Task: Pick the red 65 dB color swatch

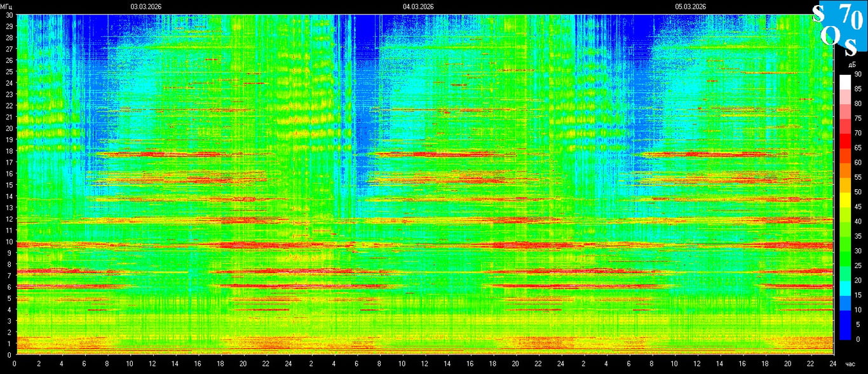Action: [x=844, y=147]
